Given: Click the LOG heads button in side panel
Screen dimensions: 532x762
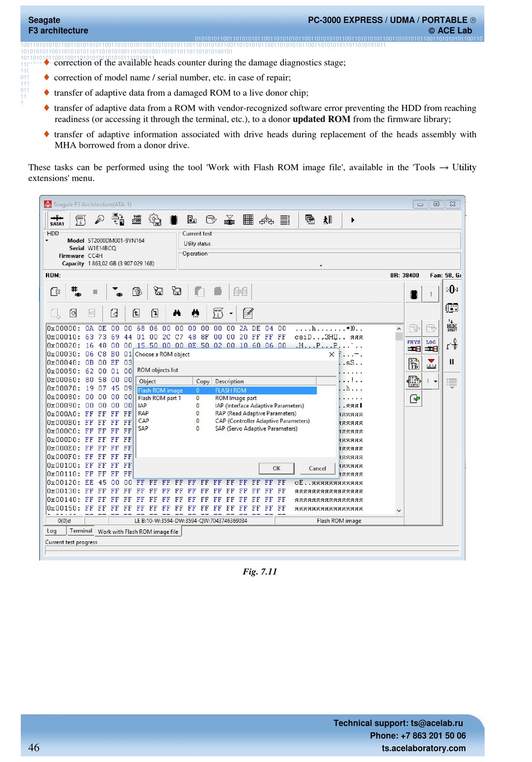Looking at the screenshot, I should (431, 345).
